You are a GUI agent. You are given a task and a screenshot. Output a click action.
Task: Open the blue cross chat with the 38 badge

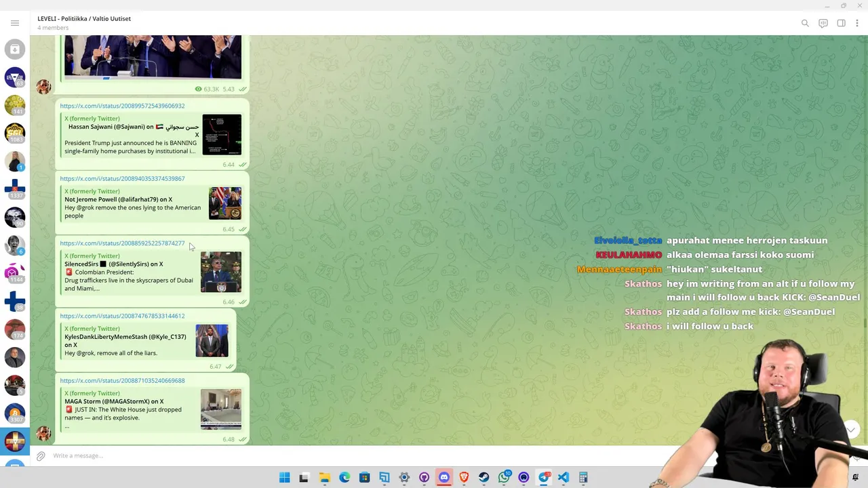click(15, 301)
